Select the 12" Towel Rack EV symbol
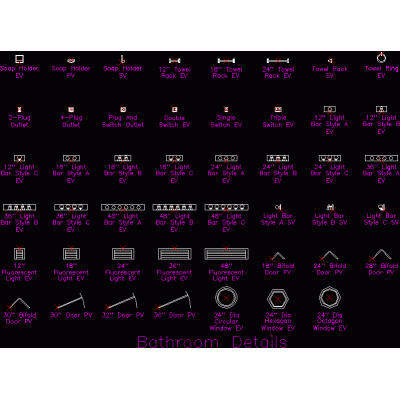 click(174, 61)
